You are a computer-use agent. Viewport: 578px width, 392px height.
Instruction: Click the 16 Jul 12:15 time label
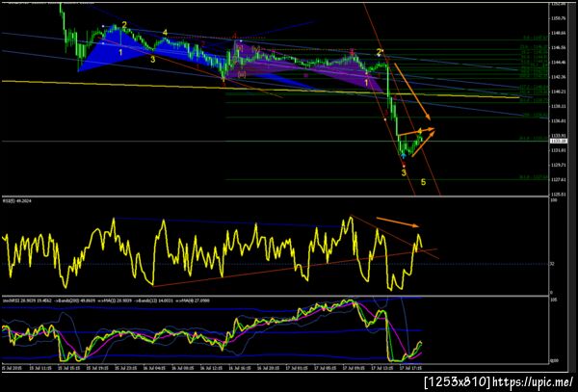[209, 368]
